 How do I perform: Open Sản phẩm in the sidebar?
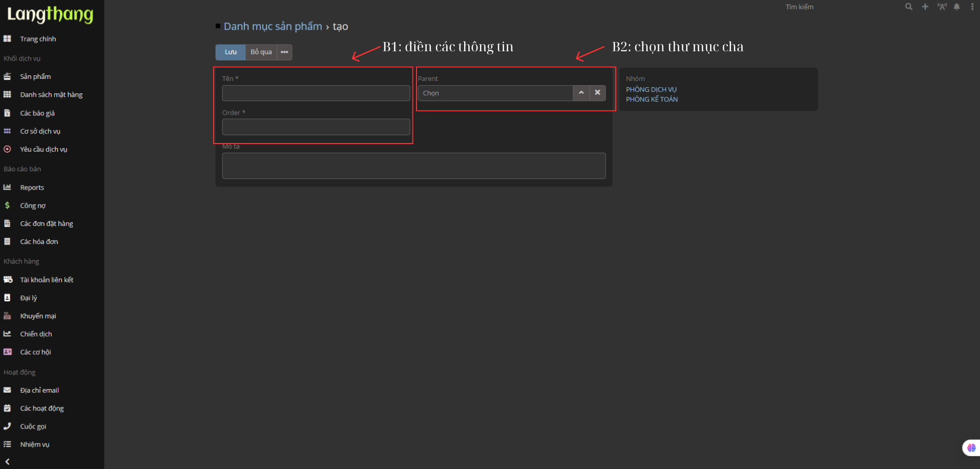tap(35, 76)
